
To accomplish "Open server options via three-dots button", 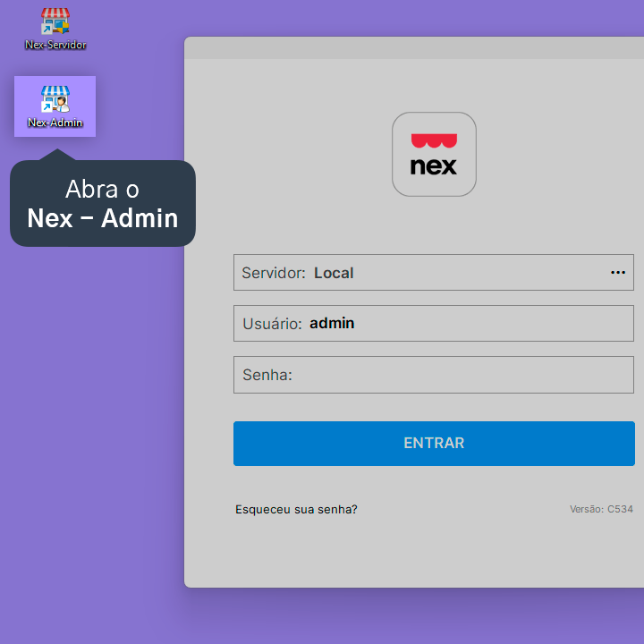I will coord(618,272).
